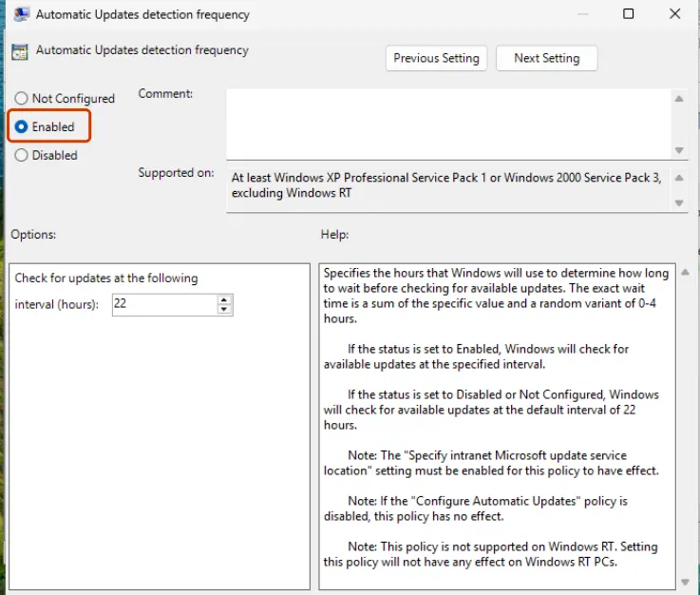This screenshot has width=700, height=595.
Task: Click help note about 'Configure Automatic Updates' policy
Action: tap(476, 509)
